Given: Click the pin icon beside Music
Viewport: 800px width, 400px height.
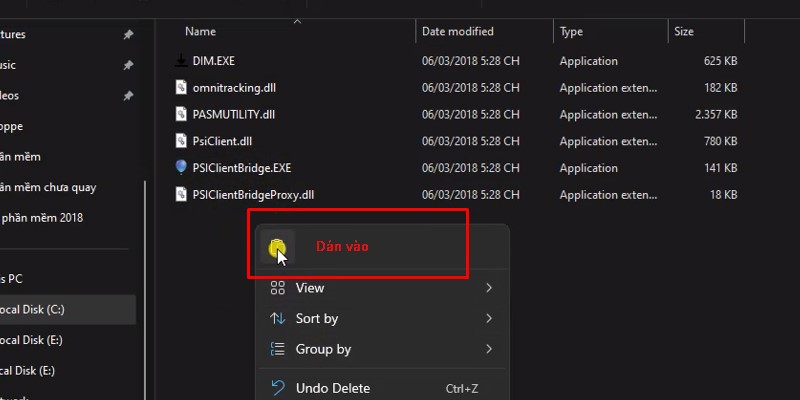Looking at the screenshot, I should (128, 66).
